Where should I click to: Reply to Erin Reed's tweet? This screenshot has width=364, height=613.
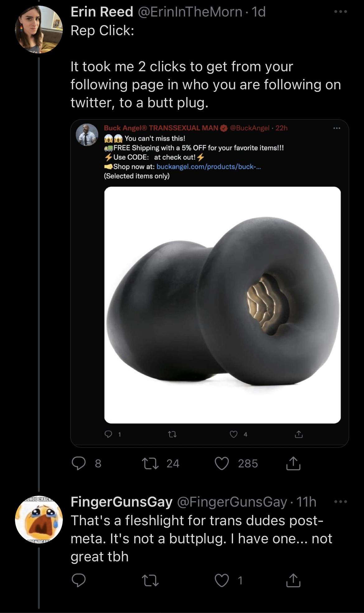[79, 463]
